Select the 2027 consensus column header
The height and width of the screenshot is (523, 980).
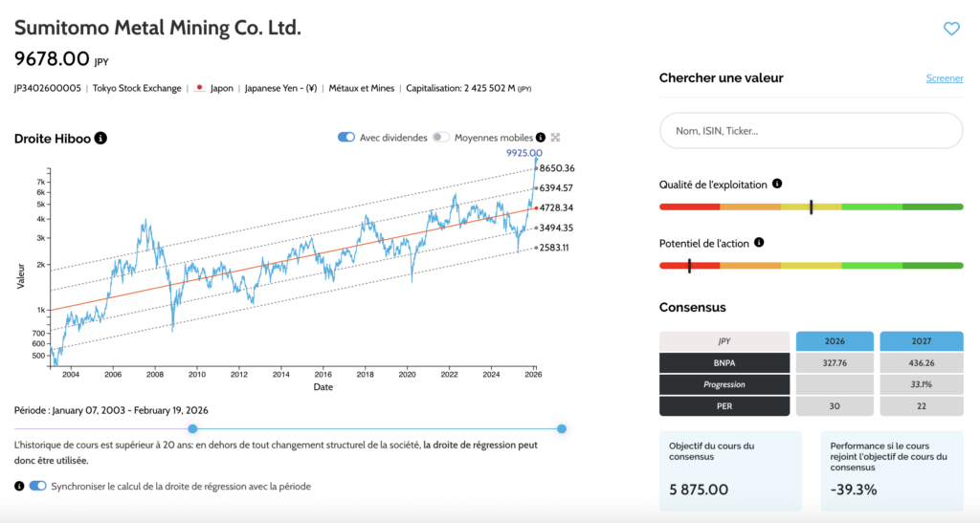tap(923, 341)
